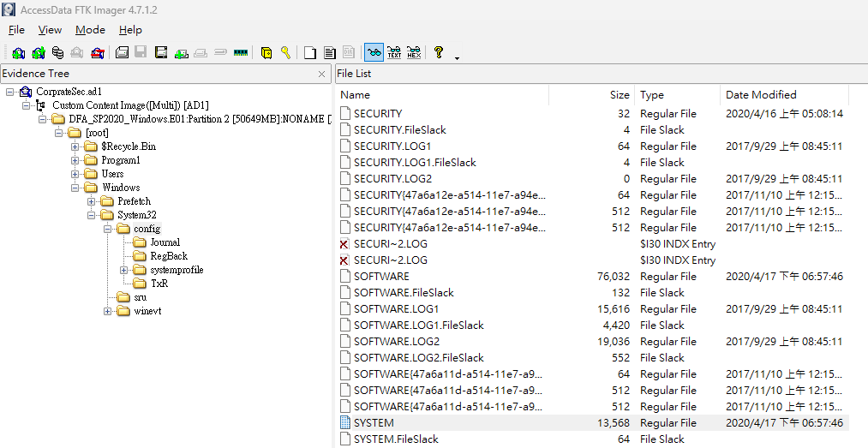Open the help question mark icon
This screenshot has width=868, height=448.
click(x=439, y=52)
